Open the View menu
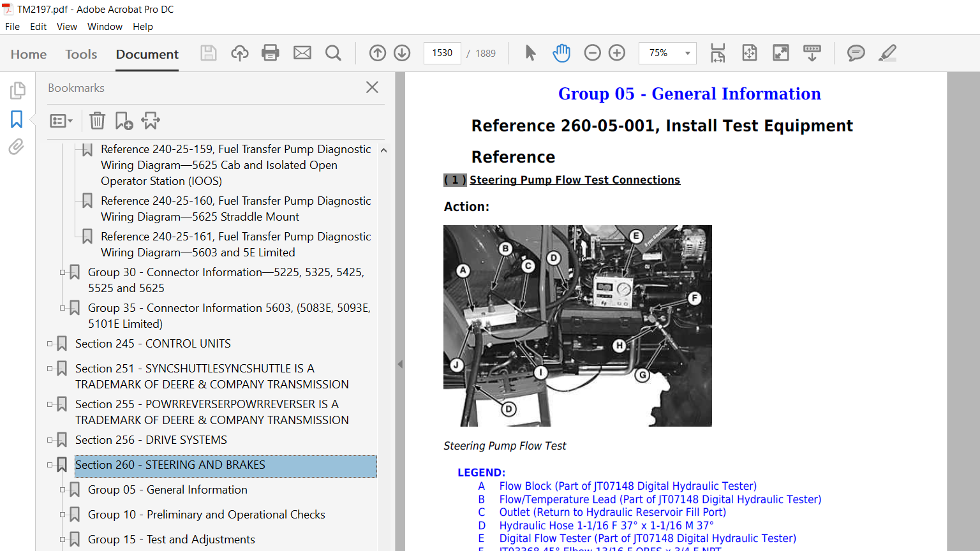The image size is (980, 551). coord(67,27)
